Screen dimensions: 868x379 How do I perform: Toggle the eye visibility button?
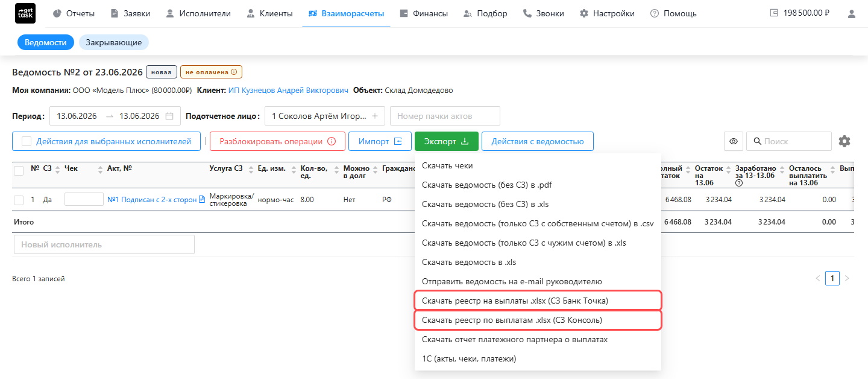coord(734,141)
